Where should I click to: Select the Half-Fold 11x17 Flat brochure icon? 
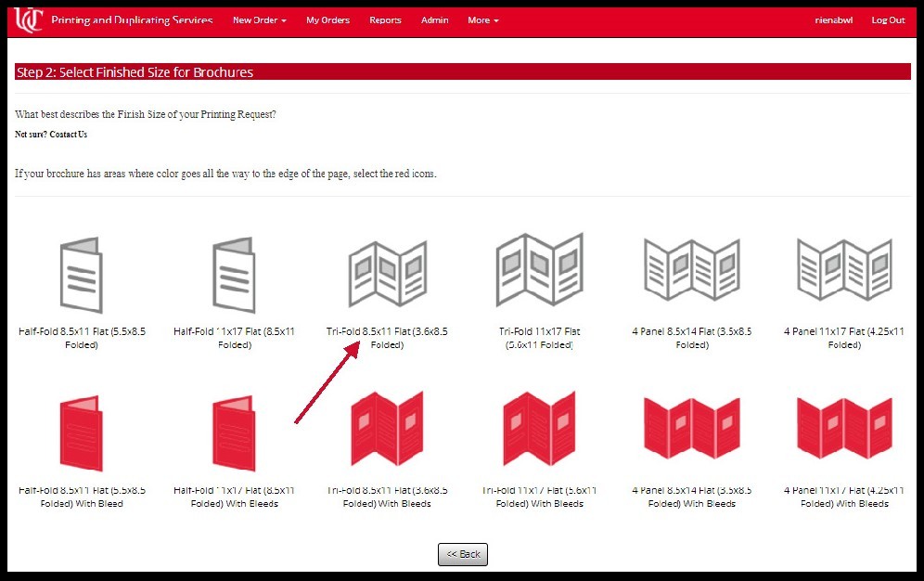[x=234, y=272]
